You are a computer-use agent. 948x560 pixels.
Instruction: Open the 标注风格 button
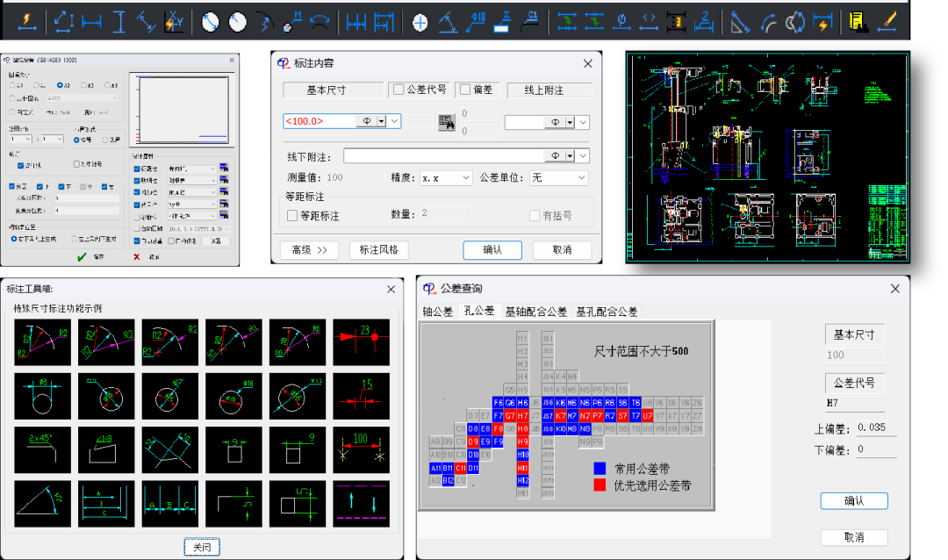pyautogui.click(x=378, y=250)
